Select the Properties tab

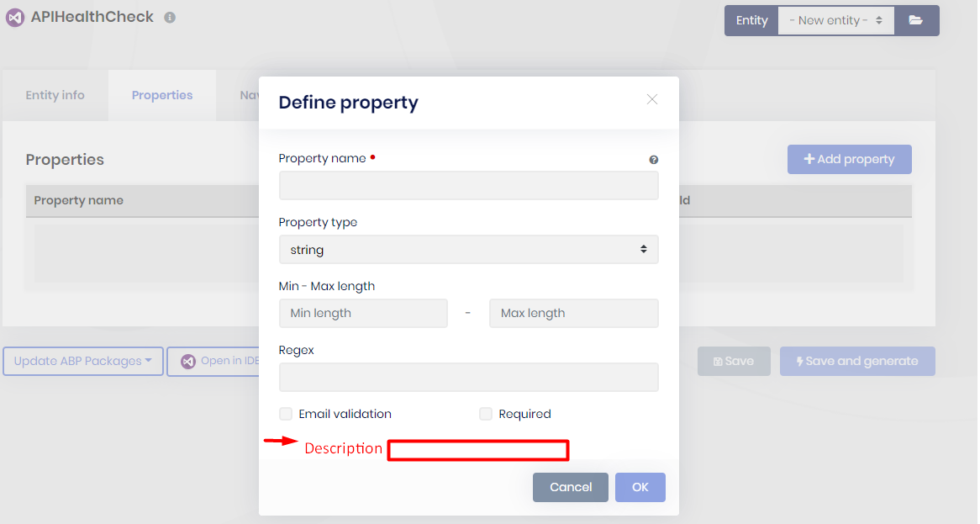pyautogui.click(x=162, y=96)
